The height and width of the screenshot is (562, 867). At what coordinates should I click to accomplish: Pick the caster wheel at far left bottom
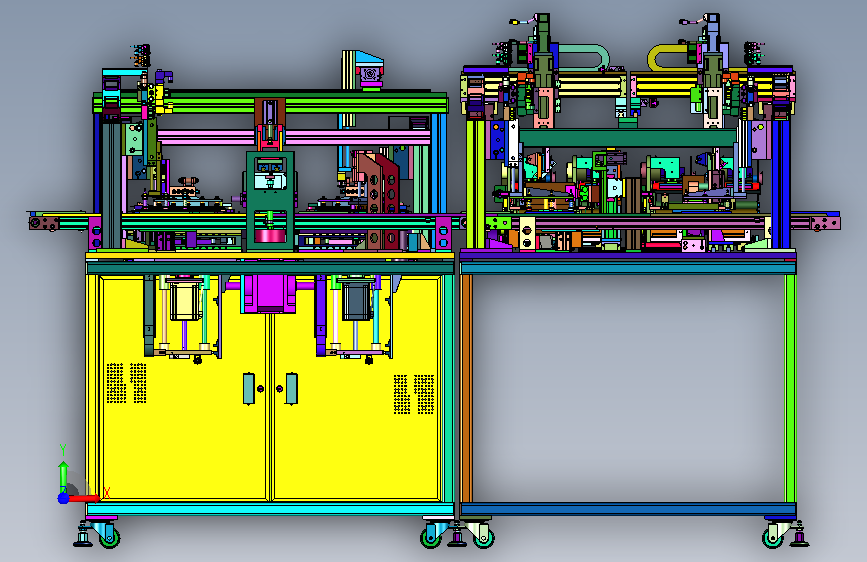click(x=109, y=537)
